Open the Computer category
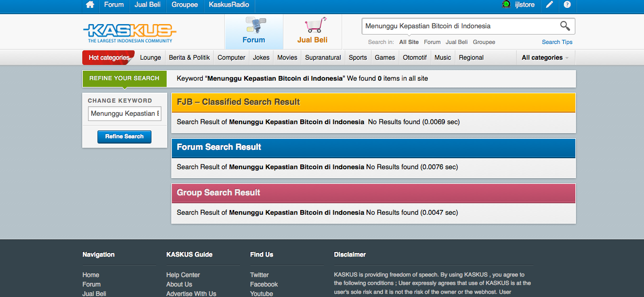Image resolution: width=644 pixels, height=297 pixels. 232,58
